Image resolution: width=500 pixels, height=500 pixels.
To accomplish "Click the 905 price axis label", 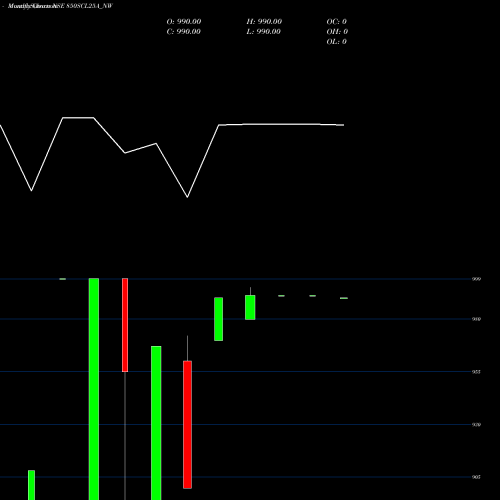I will [476, 477].
